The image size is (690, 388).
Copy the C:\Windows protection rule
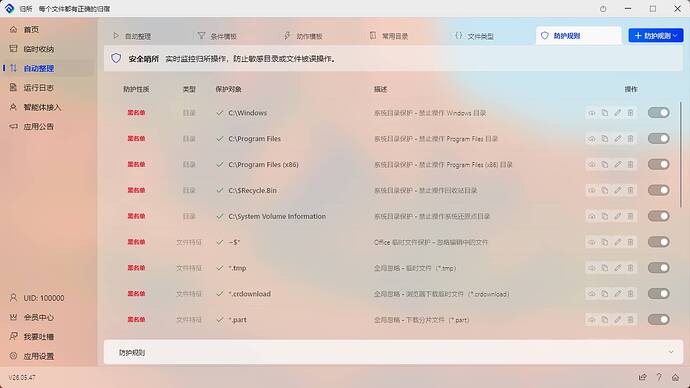[605, 113]
